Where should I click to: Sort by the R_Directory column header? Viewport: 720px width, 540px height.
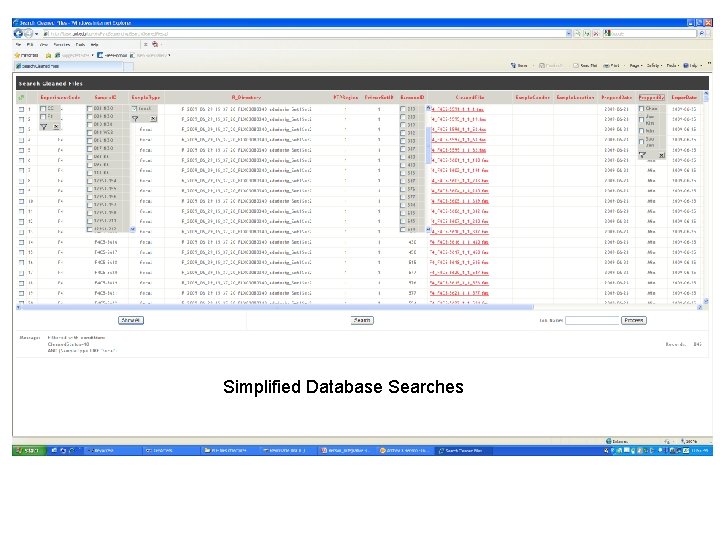click(x=246, y=97)
